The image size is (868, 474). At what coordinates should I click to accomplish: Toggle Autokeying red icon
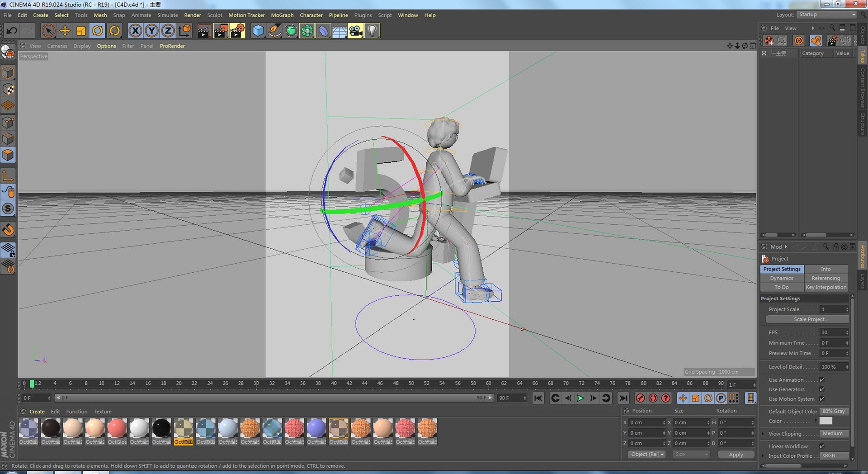click(653, 398)
